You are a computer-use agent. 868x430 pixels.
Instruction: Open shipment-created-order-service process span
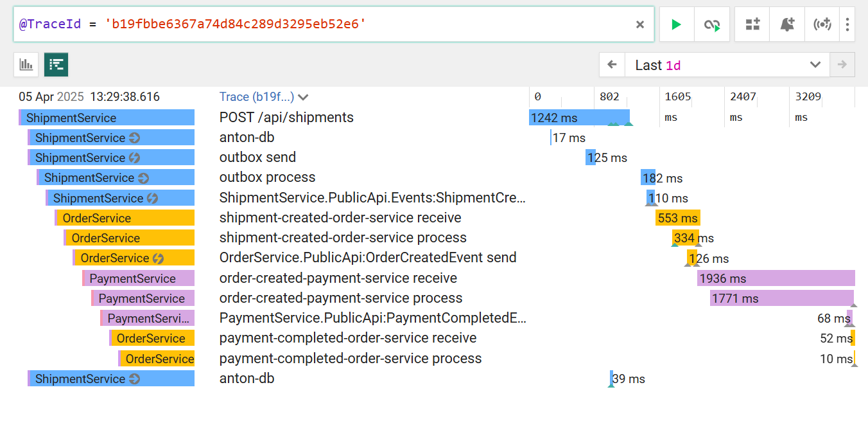pyautogui.click(x=343, y=238)
